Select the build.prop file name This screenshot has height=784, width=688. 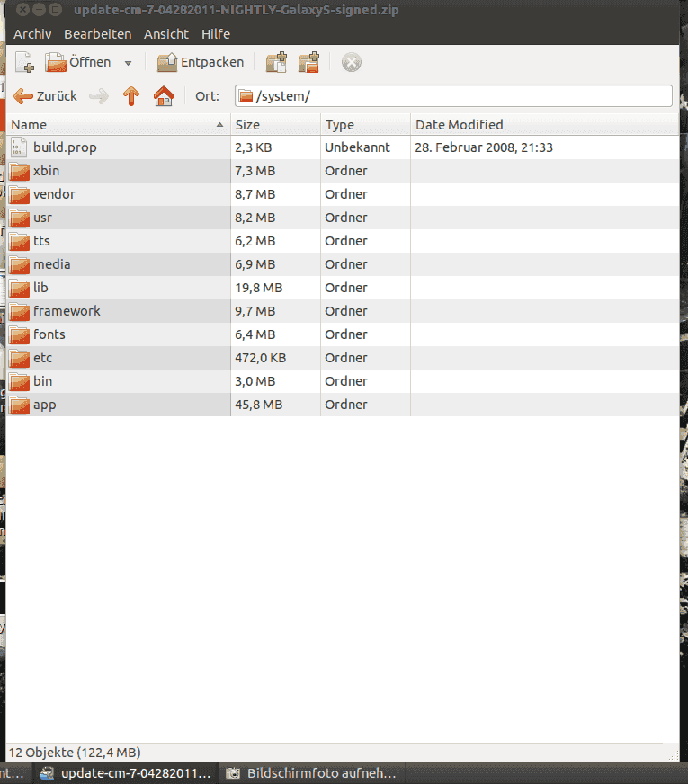pos(65,147)
